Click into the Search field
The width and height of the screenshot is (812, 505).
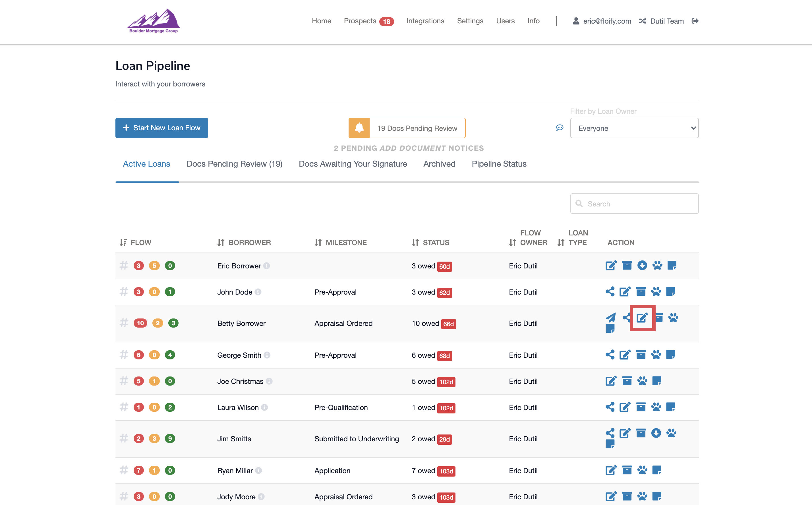[x=634, y=203]
